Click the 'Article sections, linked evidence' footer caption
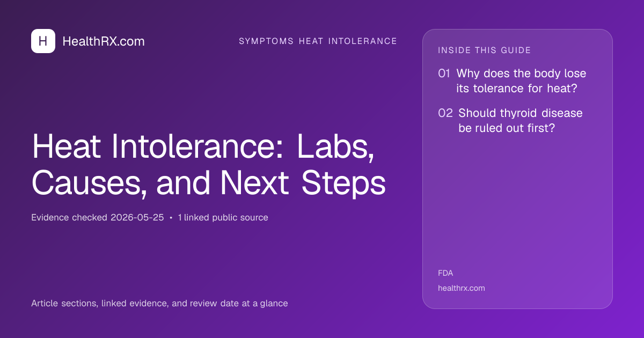 [x=159, y=304]
